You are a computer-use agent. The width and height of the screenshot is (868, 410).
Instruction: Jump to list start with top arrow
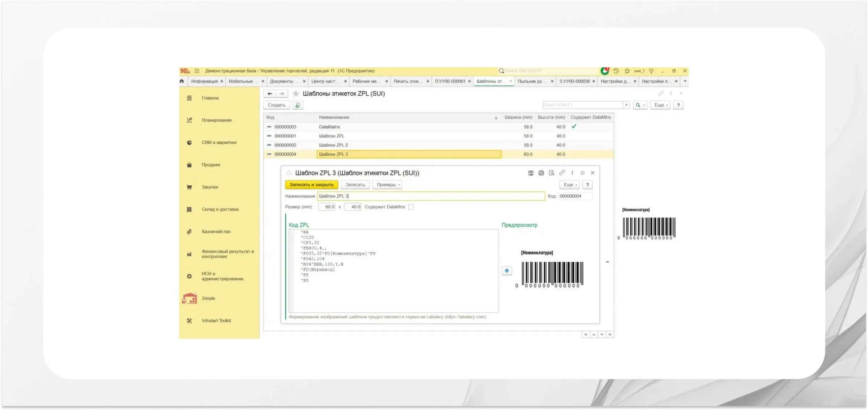click(586, 335)
